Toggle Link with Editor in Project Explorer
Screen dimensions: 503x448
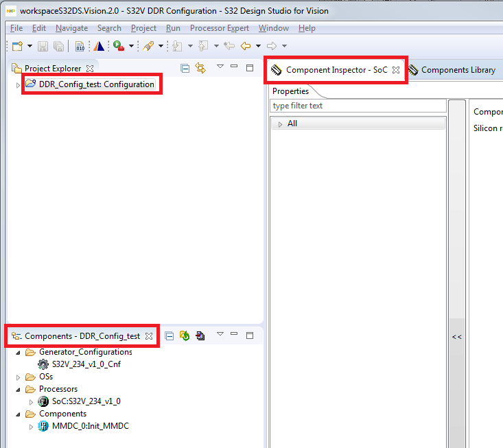(201, 69)
